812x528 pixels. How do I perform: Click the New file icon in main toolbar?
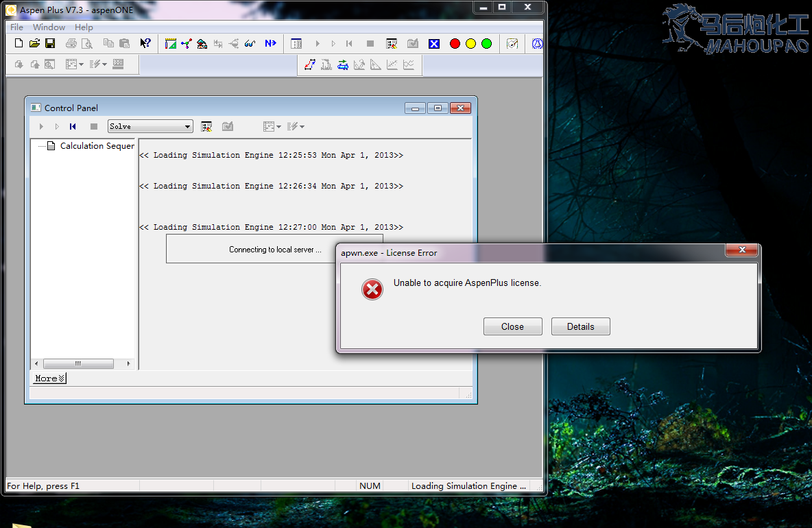tap(19, 43)
